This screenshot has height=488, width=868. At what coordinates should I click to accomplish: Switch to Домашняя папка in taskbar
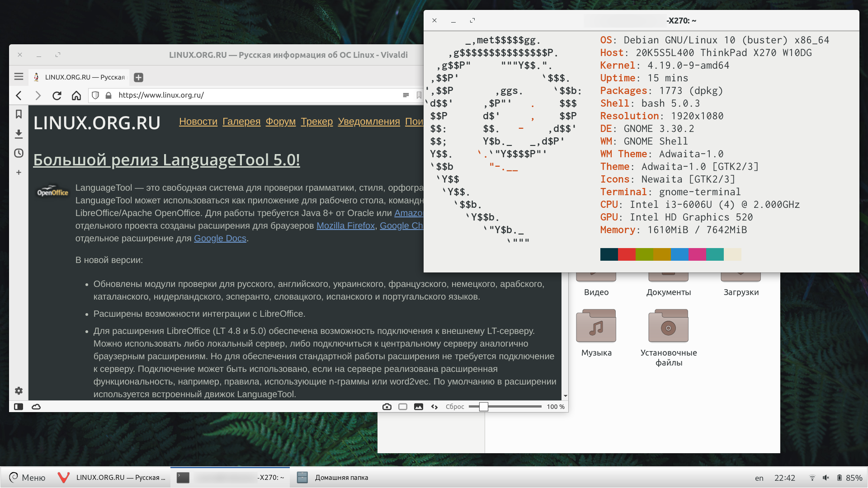coord(333,478)
